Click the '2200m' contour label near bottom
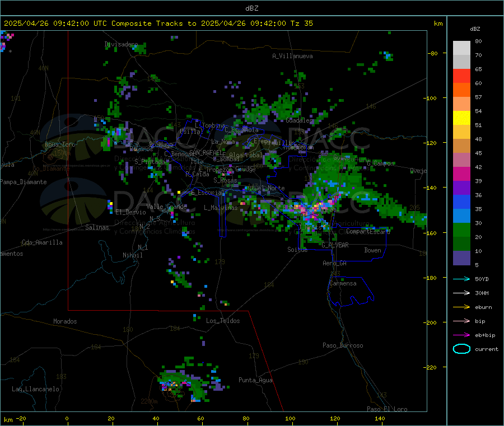Screen dimensions: 504x426 pyautogui.click(x=149, y=401)
